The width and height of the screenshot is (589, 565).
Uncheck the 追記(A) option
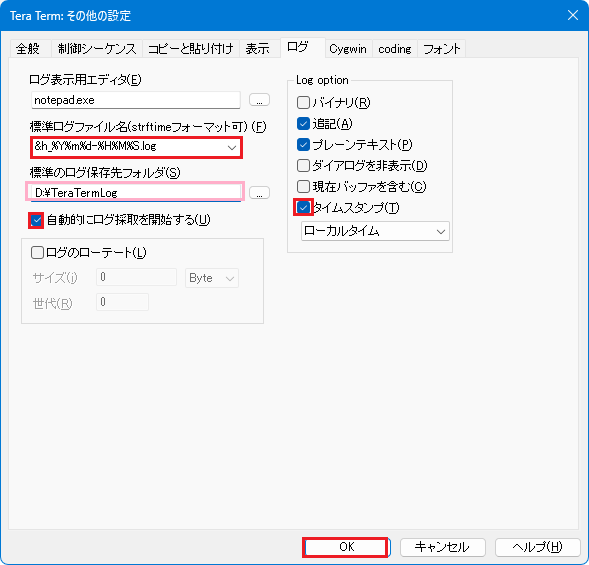pos(303,124)
